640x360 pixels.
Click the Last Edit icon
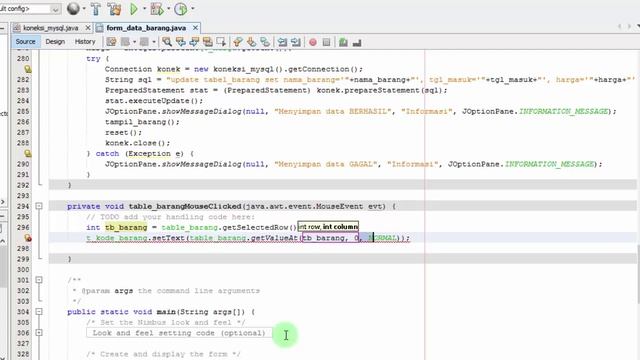tap(111, 42)
